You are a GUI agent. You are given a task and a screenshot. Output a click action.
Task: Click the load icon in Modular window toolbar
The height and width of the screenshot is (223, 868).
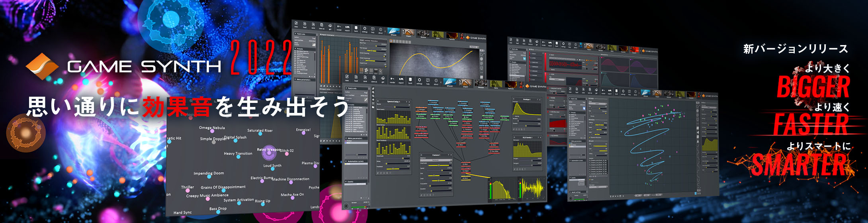(x=356, y=77)
